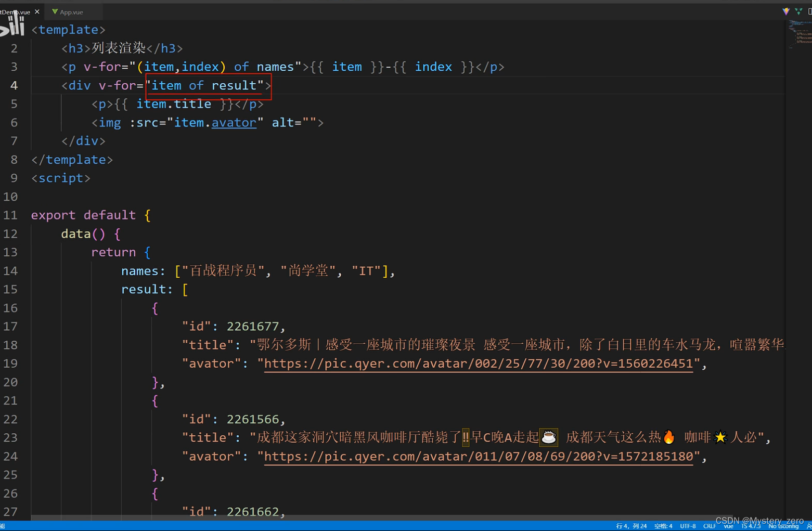
Task: Click the id value 2261677
Action: tap(253, 327)
